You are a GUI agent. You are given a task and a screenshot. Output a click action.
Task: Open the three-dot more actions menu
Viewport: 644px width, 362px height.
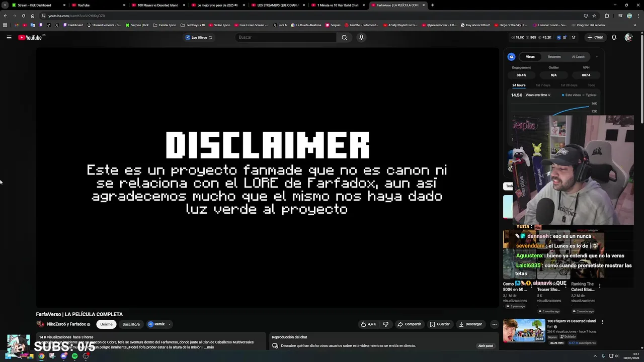[494, 324]
